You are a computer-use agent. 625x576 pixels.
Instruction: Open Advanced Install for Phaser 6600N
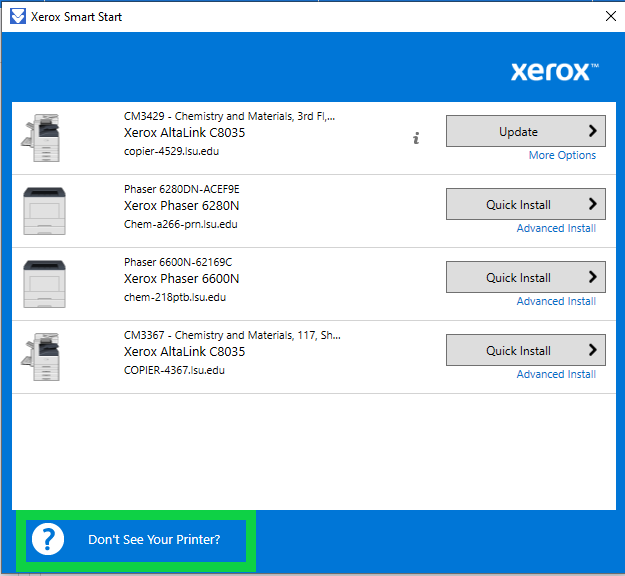coord(556,302)
